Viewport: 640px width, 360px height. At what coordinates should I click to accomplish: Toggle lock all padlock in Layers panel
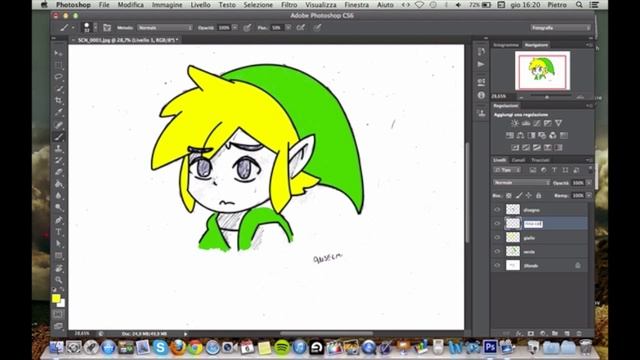click(x=539, y=196)
